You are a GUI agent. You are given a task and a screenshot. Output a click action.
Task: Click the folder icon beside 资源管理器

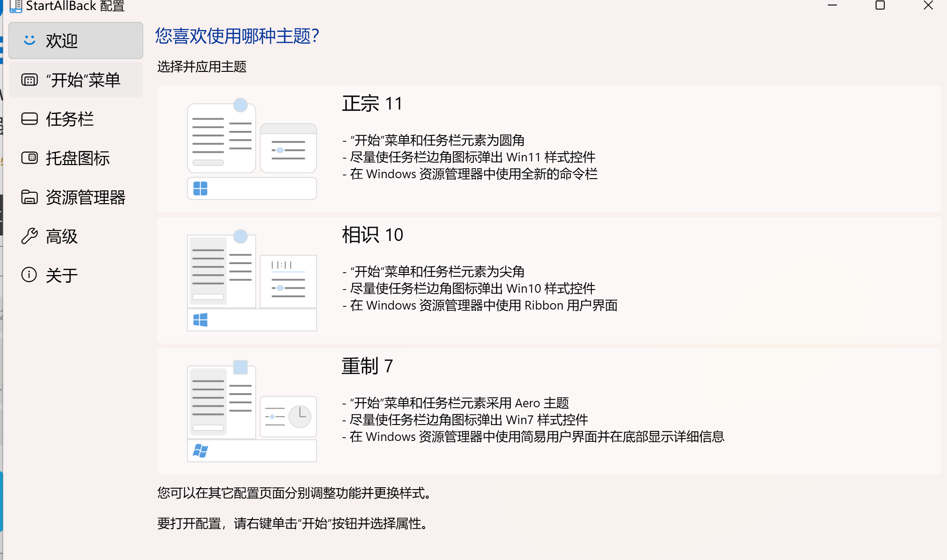(x=30, y=197)
